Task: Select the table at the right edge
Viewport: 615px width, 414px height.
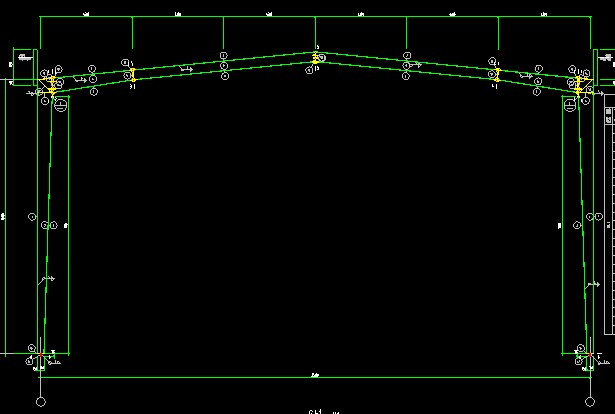Action: pos(610,200)
